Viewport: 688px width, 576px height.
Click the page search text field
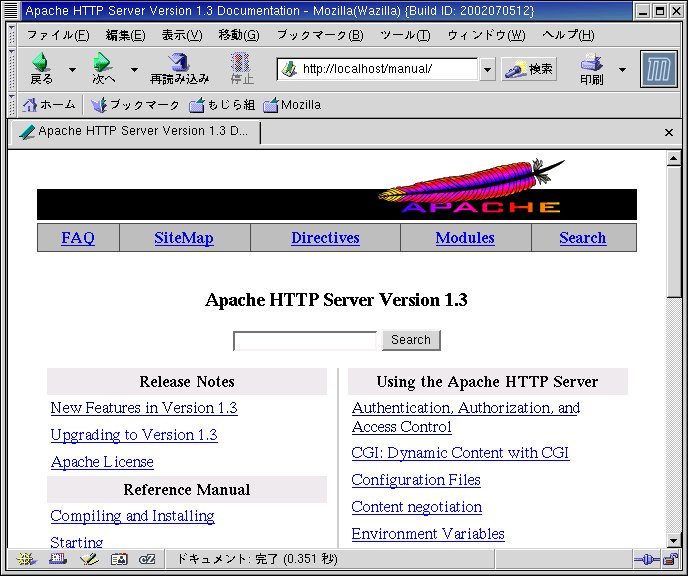[x=305, y=341]
